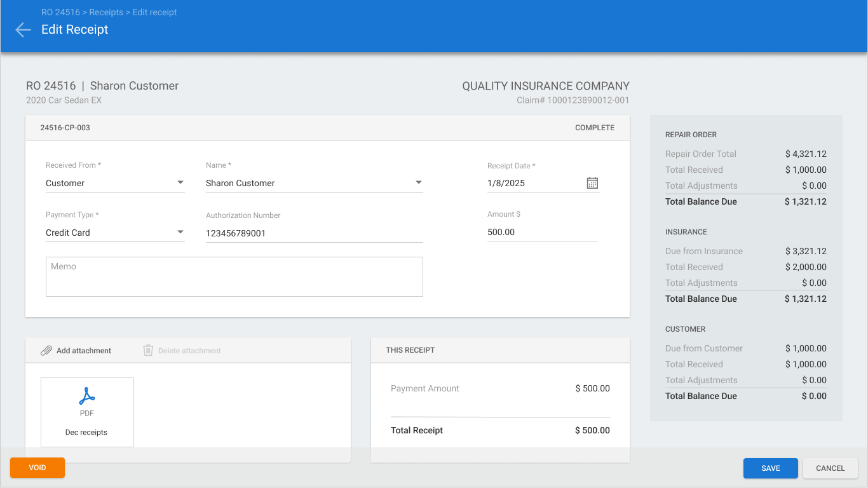Click 2020 Car Sedan EX text

(64, 100)
